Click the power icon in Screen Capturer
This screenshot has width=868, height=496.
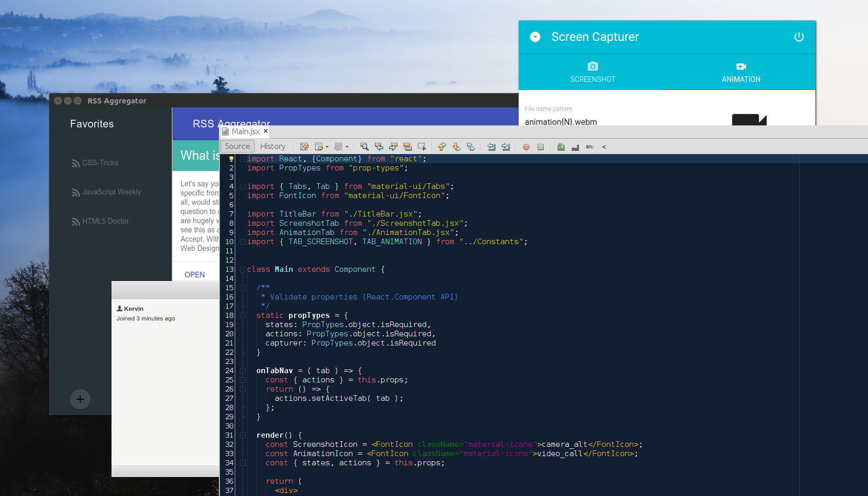tap(799, 37)
